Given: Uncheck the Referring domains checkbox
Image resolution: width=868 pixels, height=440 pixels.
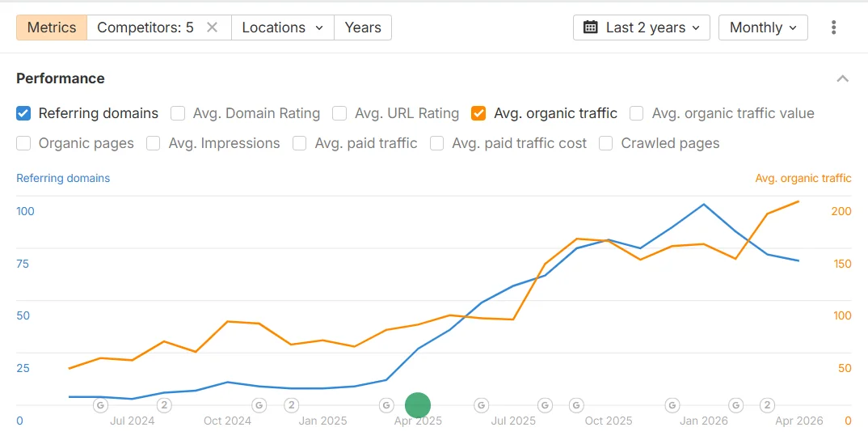Looking at the screenshot, I should click(x=24, y=113).
